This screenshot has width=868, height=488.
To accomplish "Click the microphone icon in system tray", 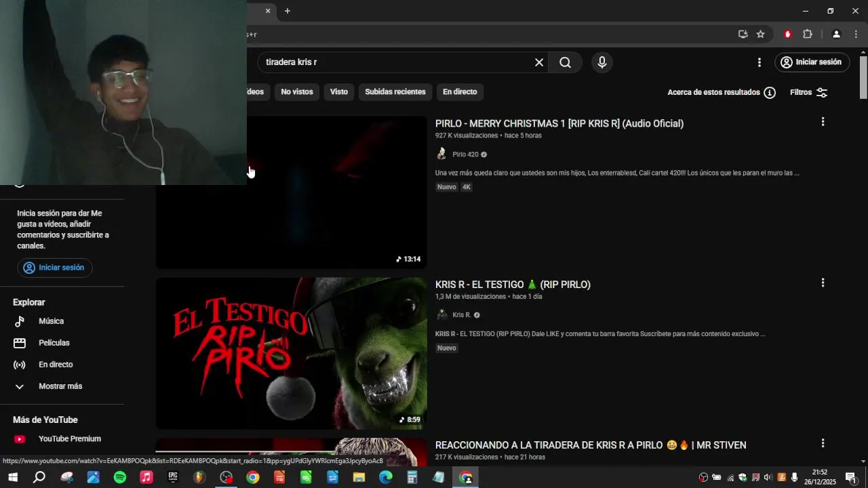I will [x=794, y=478].
